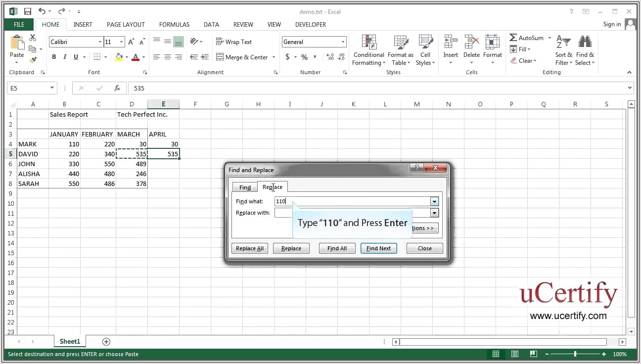Viewport: 641px width, 364px height.
Task: Click the Find Next button
Action: [x=378, y=248]
